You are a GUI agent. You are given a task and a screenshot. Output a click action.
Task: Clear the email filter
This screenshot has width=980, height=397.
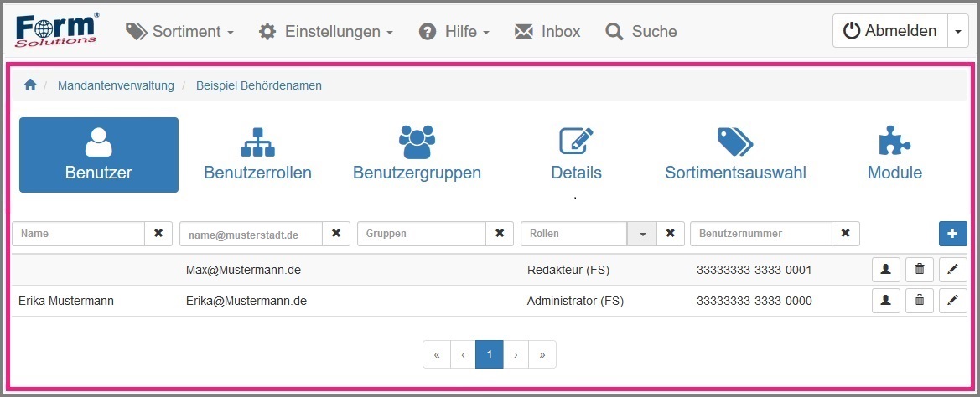[x=336, y=234]
